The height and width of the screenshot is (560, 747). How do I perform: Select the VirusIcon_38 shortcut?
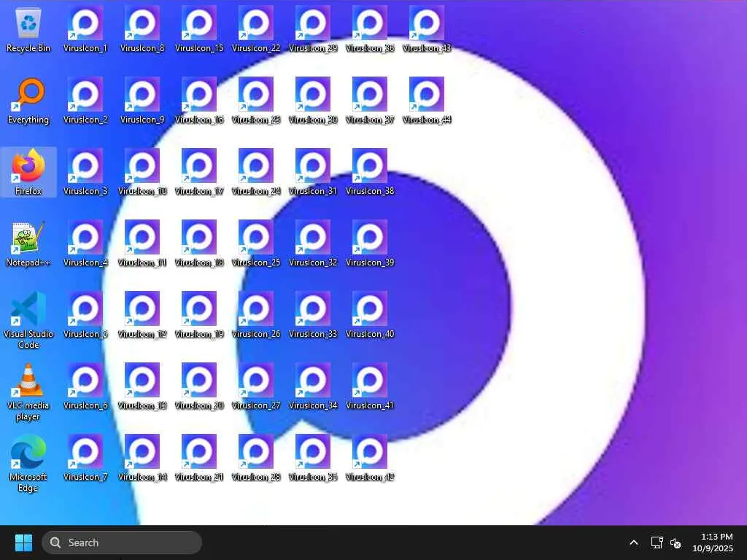point(370,172)
